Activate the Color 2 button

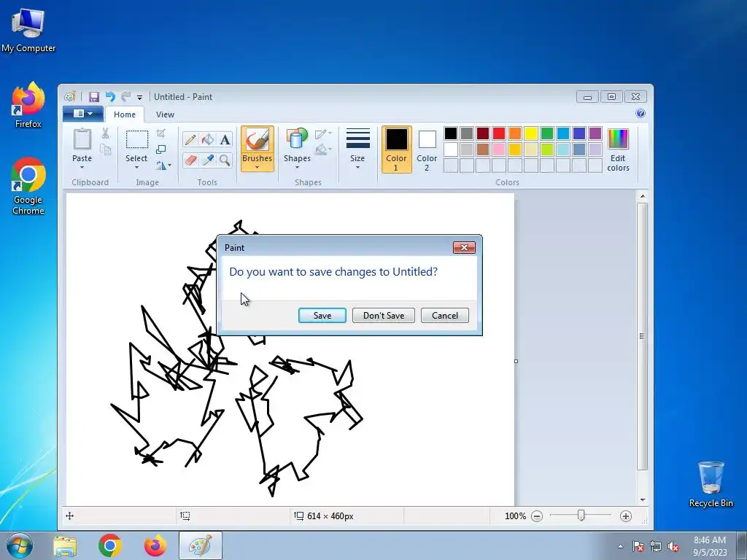[x=427, y=149]
